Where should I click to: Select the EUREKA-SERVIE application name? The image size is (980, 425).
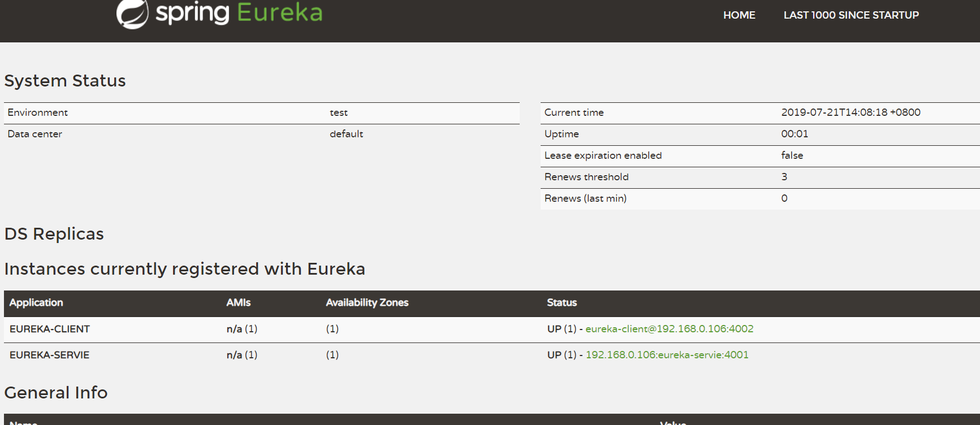tap(49, 355)
